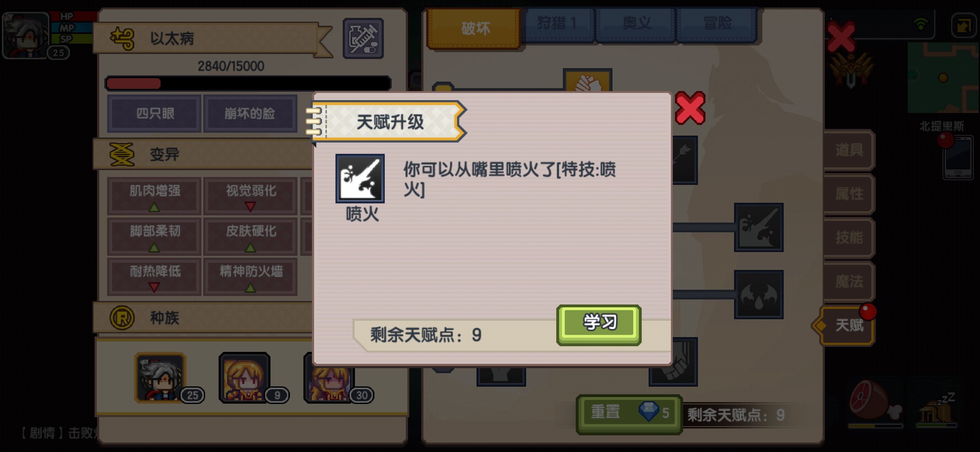Open the 属性 attributes menu
The width and height of the screenshot is (980, 452).
[x=849, y=194]
